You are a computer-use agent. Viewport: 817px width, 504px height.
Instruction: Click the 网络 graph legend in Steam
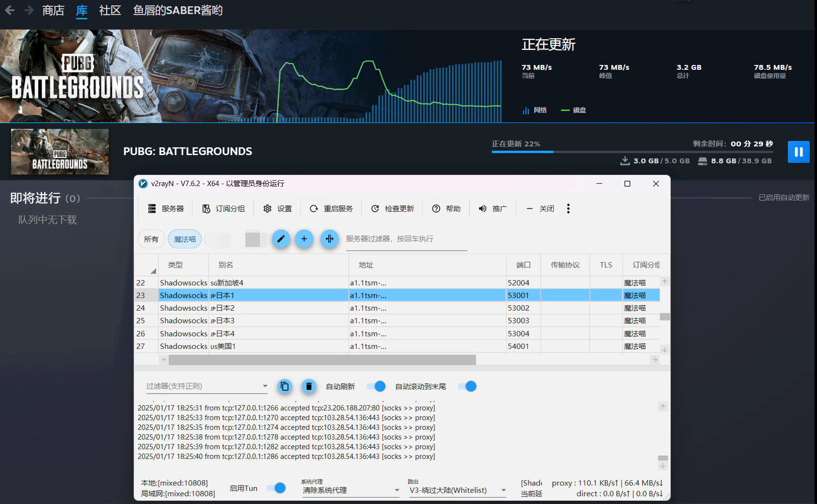pyautogui.click(x=534, y=110)
